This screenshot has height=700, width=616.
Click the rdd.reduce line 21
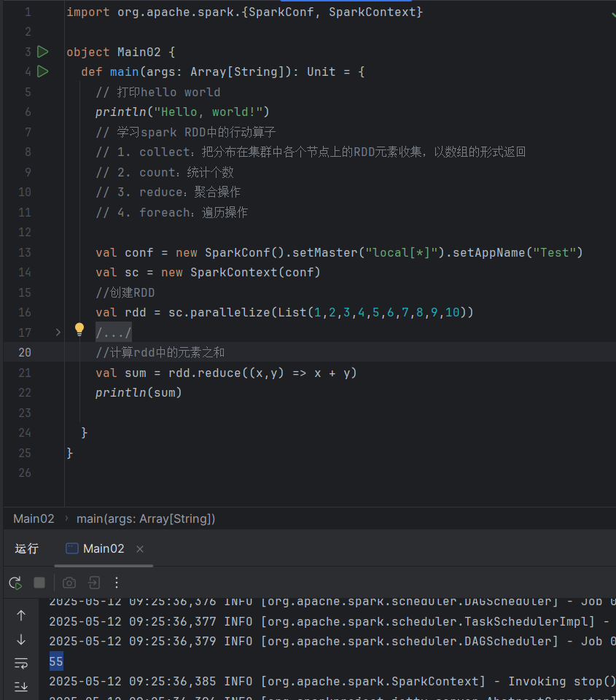tap(226, 373)
